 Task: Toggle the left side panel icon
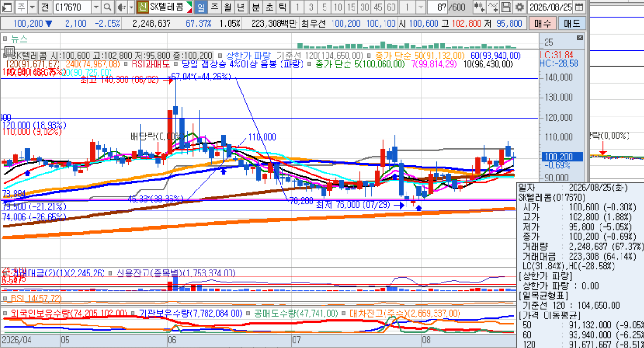click(x=7, y=7)
